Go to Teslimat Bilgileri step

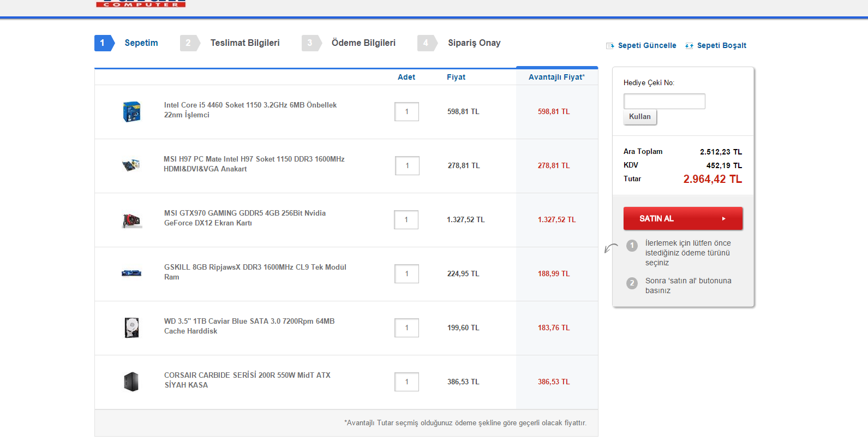pyautogui.click(x=245, y=43)
